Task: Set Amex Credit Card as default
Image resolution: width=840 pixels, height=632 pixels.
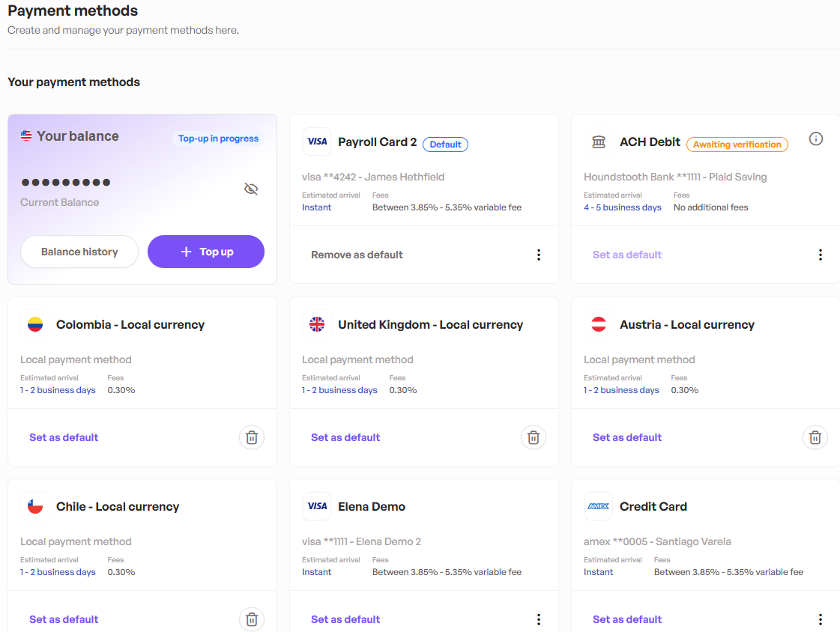Action: tap(626, 619)
